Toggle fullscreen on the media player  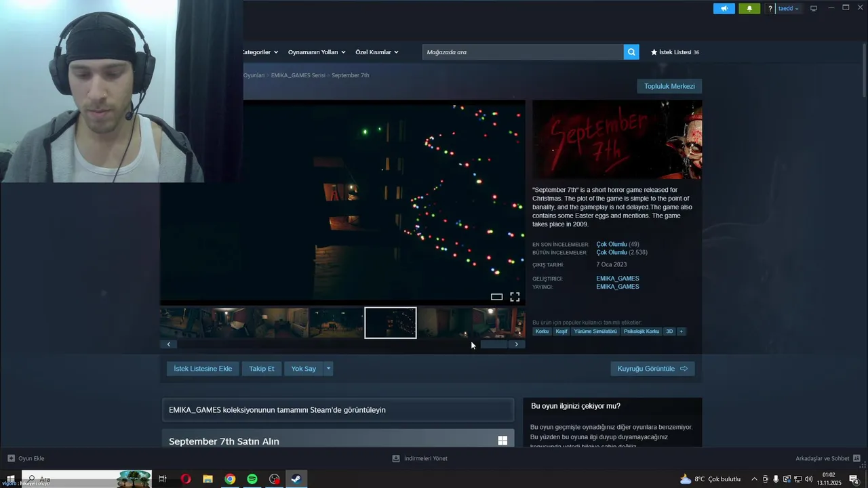click(x=515, y=297)
